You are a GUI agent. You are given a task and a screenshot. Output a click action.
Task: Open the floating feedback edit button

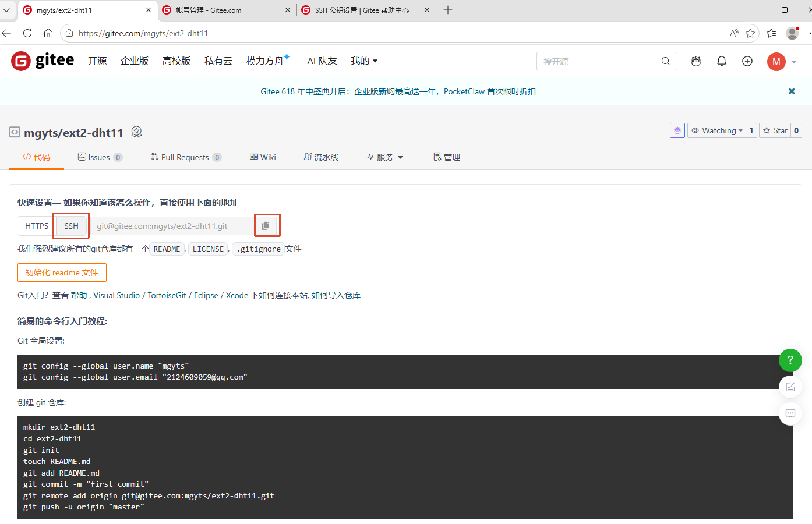[x=790, y=387]
